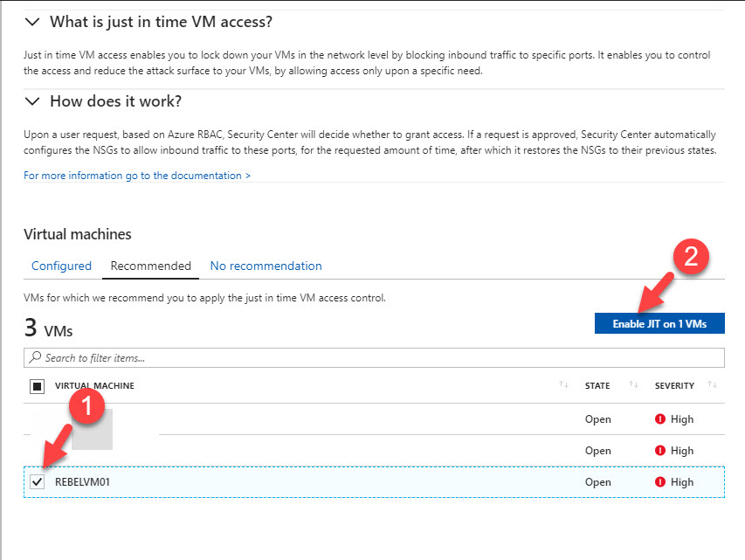Viewport: 745px width, 560px height.
Task: Click the blurred VM thumbnail in first row
Action: point(92,431)
